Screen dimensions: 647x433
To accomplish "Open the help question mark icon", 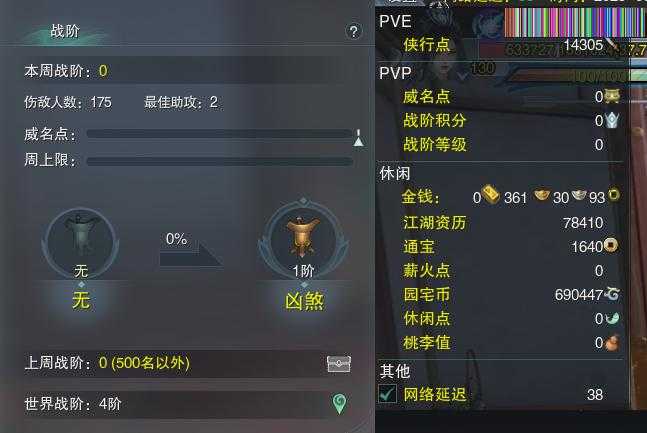I will pyautogui.click(x=354, y=31).
